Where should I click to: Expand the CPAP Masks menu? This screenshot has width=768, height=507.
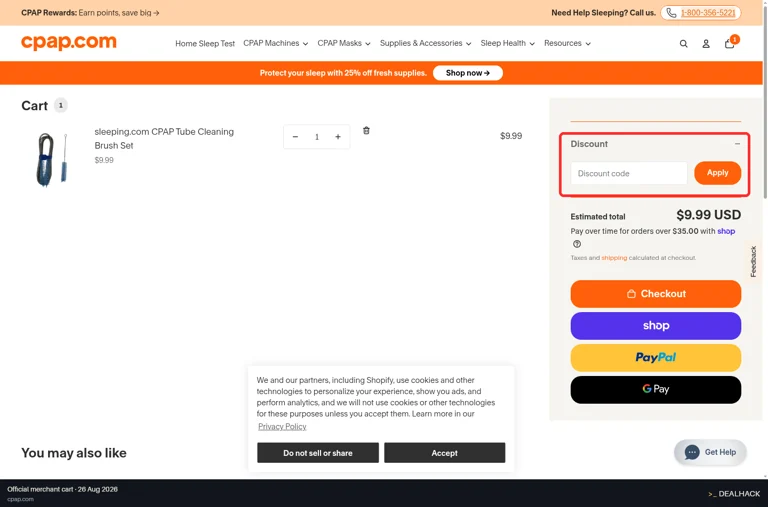click(x=344, y=43)
